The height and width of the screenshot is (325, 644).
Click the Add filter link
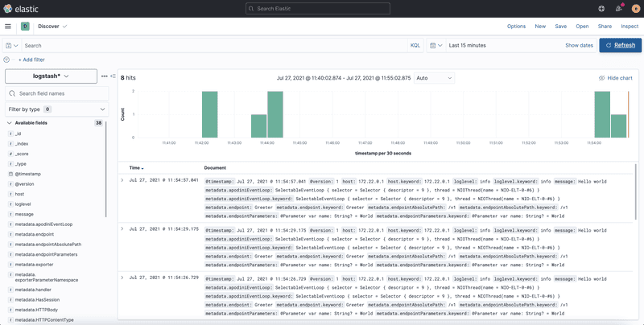click(x=31, y=60)
